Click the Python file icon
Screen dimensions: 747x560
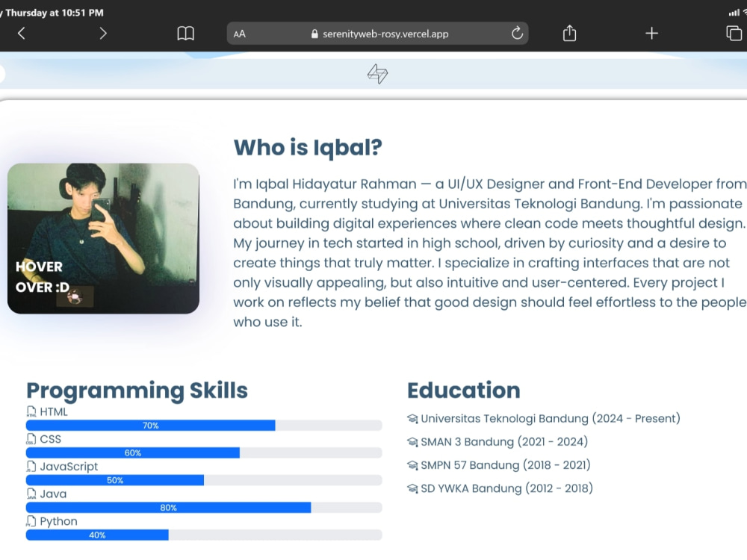31,521
